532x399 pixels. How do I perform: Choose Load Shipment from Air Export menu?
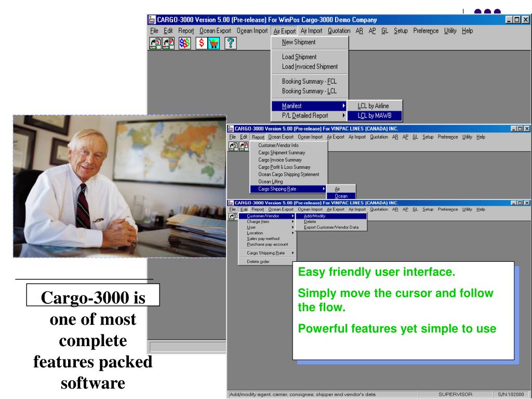(310, 57)
